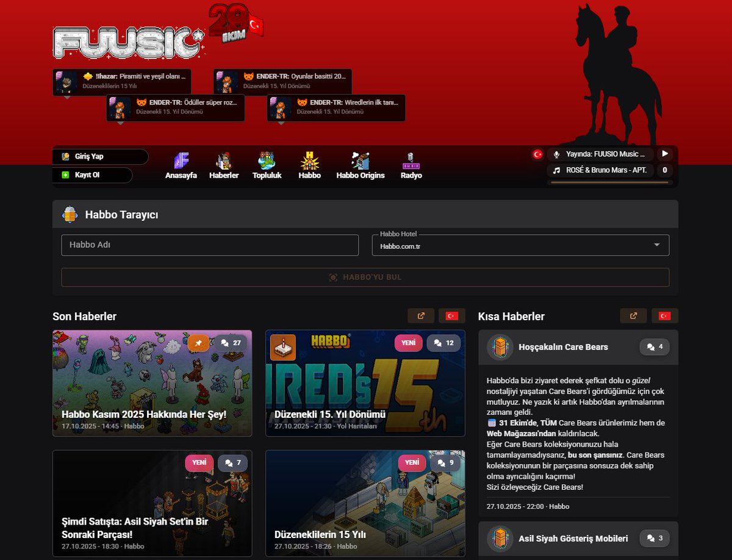Click the 27.10.2025 - 22:00 - Habbo timestamp
The width and height of the screenshot is (732, 560).
pos(528,506)
